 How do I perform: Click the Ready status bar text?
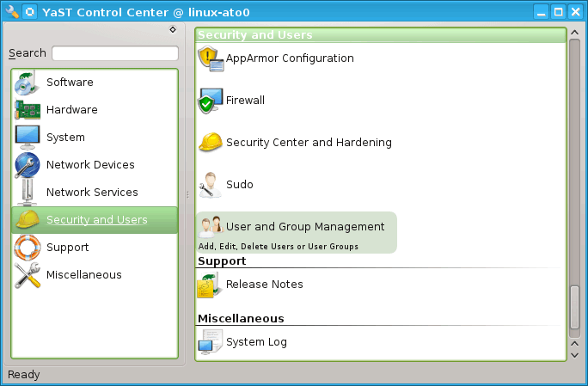(x=23, y=375)
